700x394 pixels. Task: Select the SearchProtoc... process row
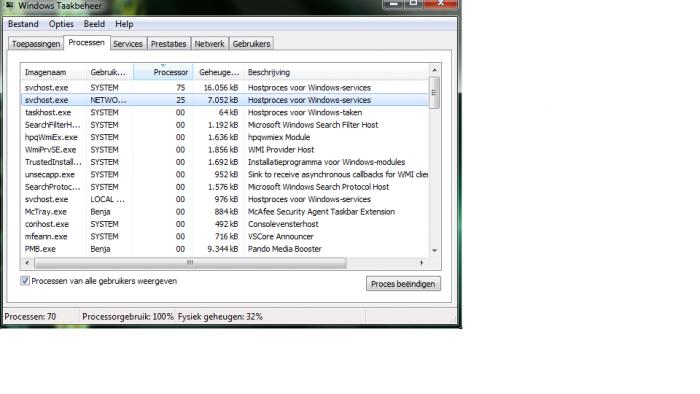point(225,187)
